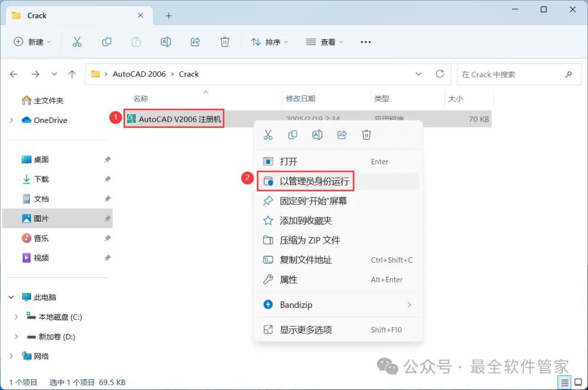The height and width of the screenshot is (390, 588).
Task: Expand 本地磁盘 (C:) in the tree
Action: coord(16,317)
